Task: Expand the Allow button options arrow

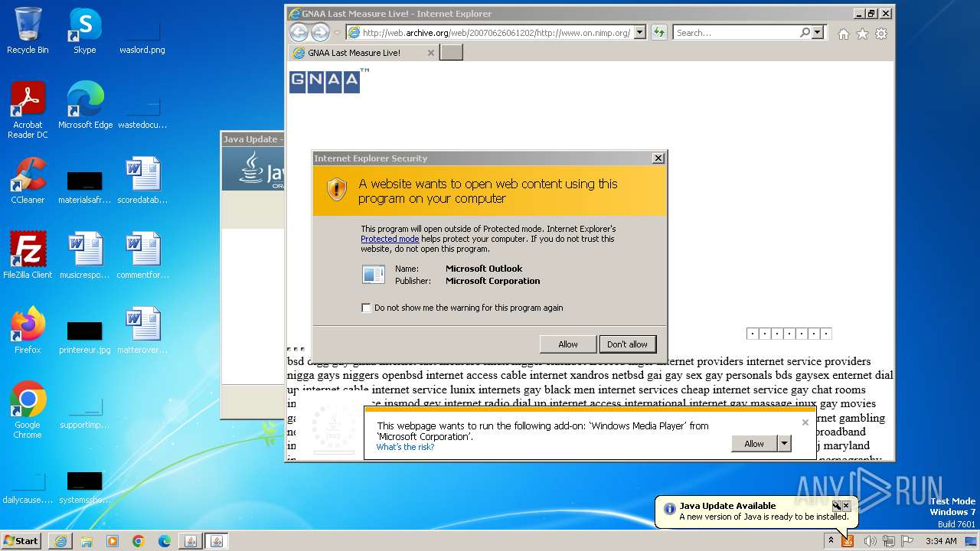Action: coord(783,444)
